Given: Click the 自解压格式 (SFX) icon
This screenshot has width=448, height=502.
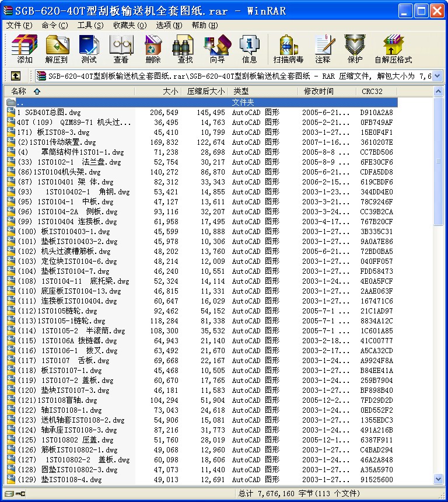Looking at the screenshot, I should [393, 49].
